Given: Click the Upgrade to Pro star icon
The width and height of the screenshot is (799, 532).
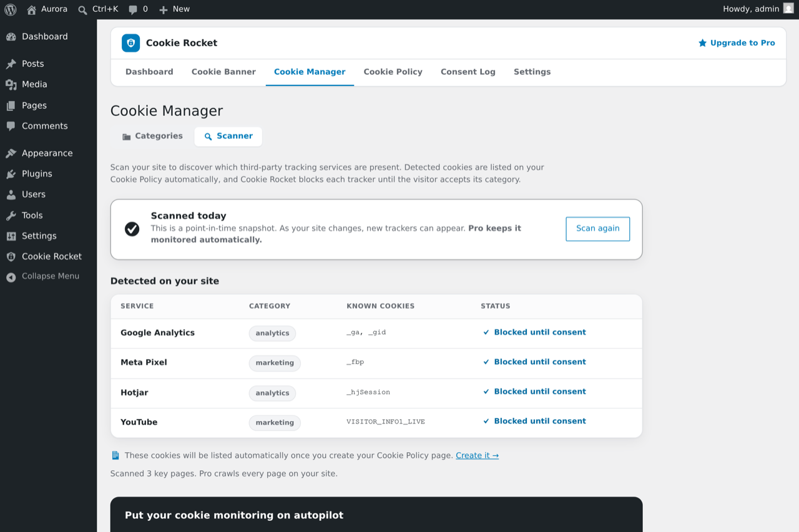Looking at the screenshot, I should [x=702, y=43].
